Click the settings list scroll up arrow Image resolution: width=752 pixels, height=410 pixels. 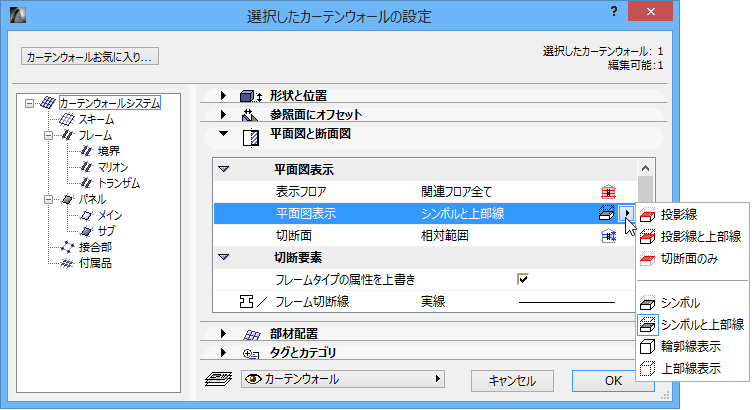coord(646,168)
